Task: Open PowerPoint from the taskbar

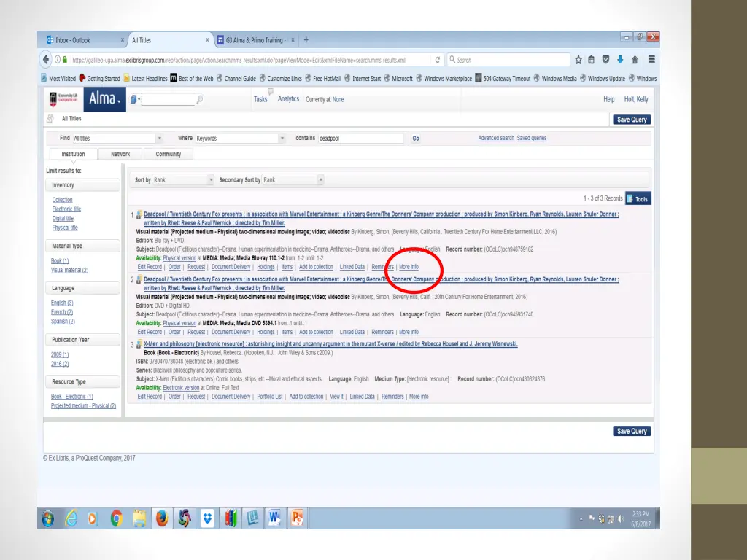Action: (x=297, y=518)
